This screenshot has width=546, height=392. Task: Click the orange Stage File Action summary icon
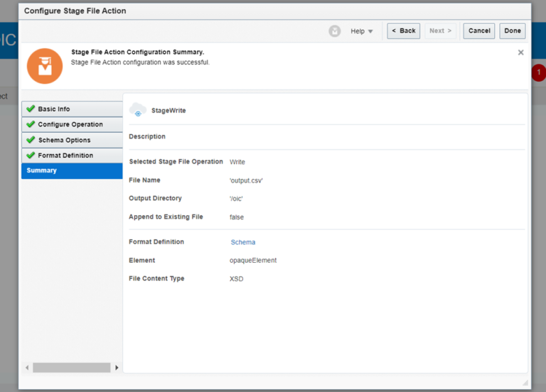coord(45,66)
